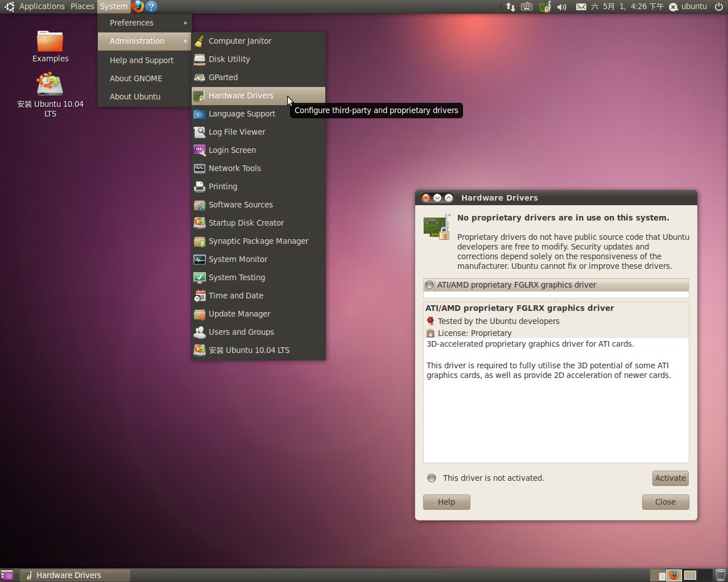
Task: Click the Update Manager icon
Action: tap(199, 314)
